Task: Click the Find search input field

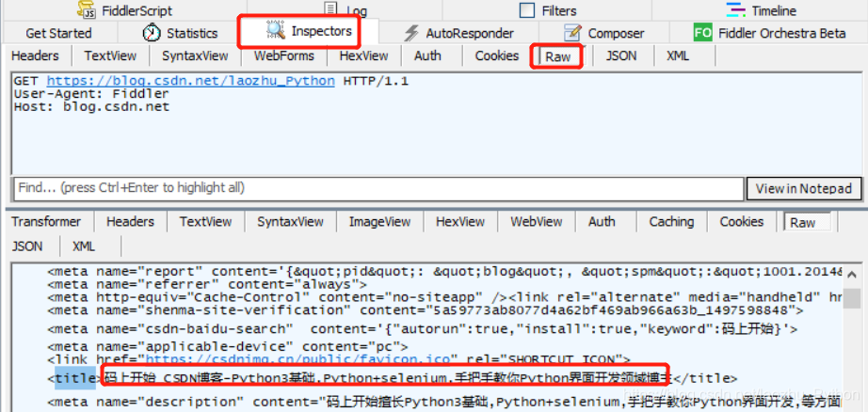Action: click(x=378, y=188)
